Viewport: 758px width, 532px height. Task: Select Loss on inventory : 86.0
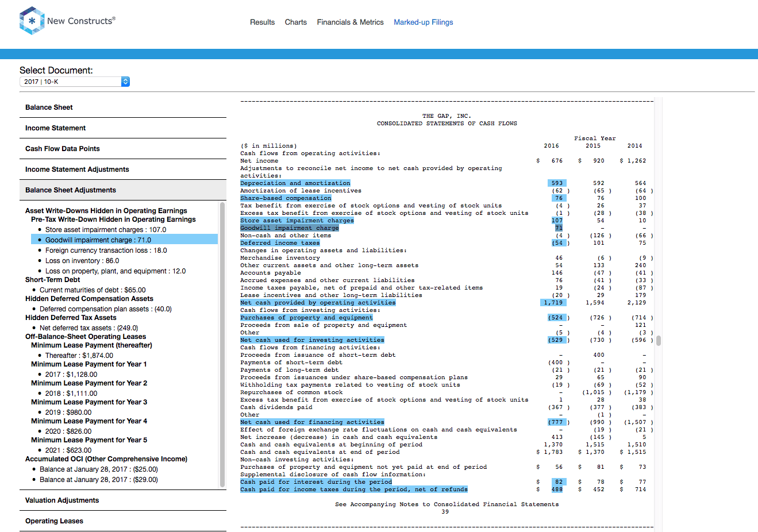pyautogui.click(x=82, y=261)
